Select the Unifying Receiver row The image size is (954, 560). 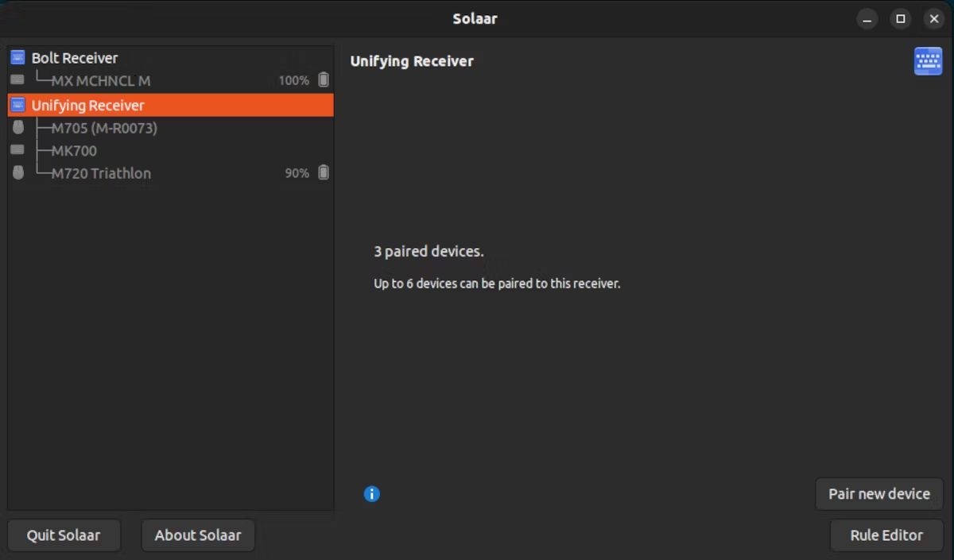(x=170, y=105)
